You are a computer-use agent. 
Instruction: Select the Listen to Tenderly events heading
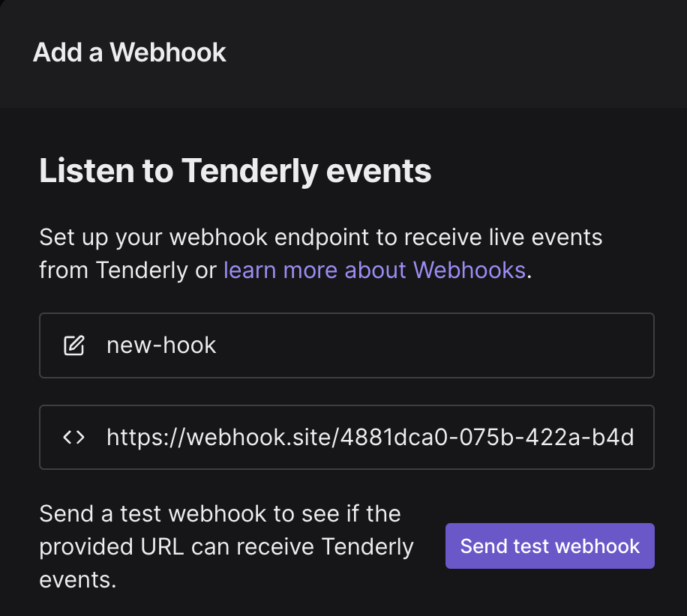235,170
